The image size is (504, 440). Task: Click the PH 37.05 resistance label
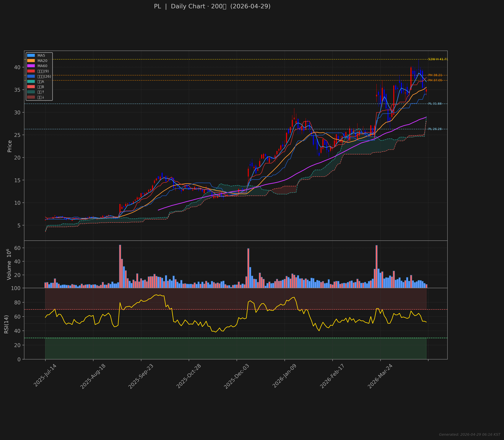click(x=435, y=80)
